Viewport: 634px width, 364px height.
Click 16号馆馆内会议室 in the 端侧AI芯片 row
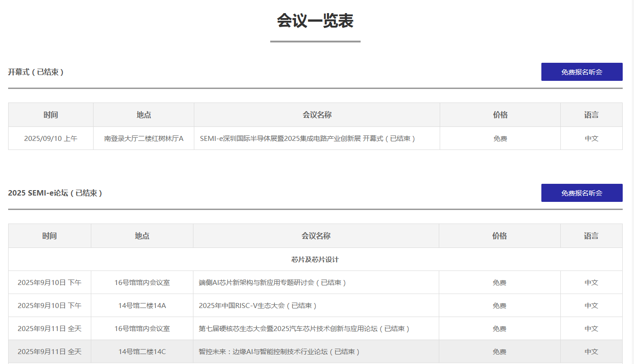[x=142, y=283]
